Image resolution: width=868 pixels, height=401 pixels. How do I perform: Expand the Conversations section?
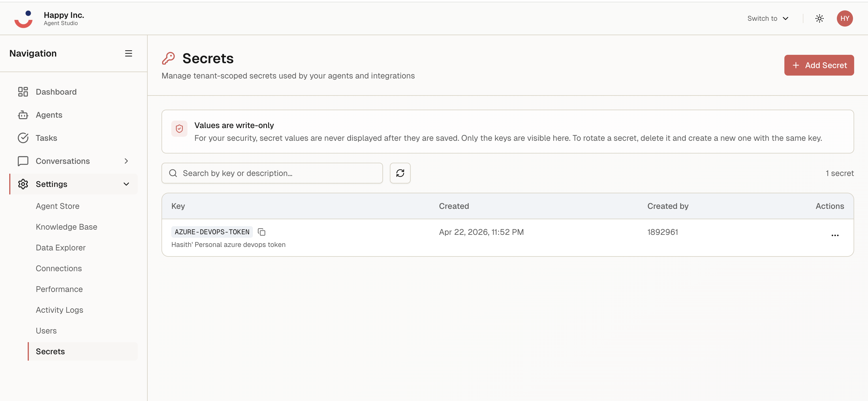[x=126, y=161]
